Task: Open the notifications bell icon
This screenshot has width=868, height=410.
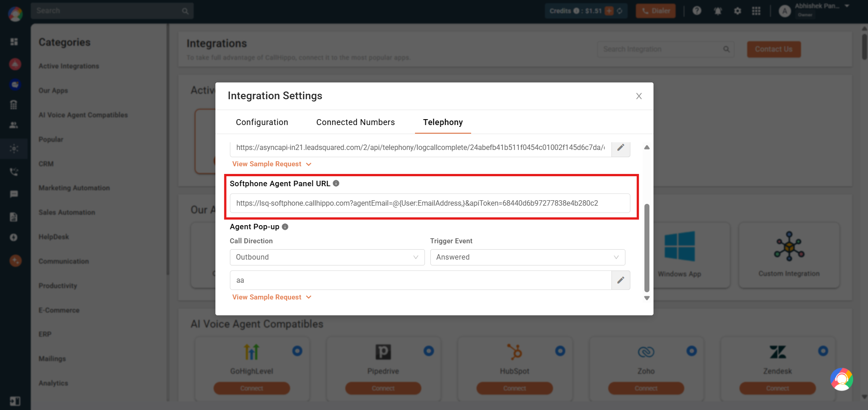Action: [x=718, y=11]
